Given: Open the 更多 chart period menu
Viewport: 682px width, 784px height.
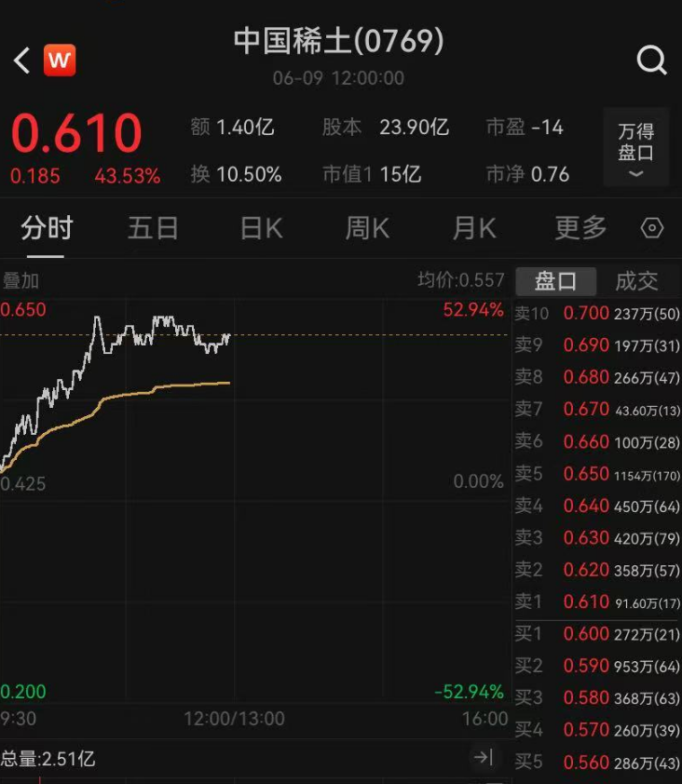Looking at the screenshot, I should pyautogui.click(x=580, y=228).
